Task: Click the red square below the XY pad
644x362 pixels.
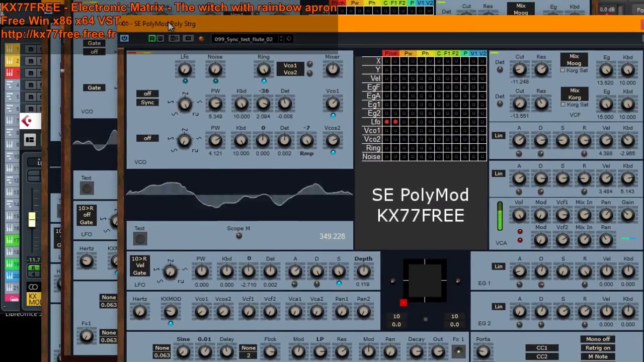Action: tap(403, 303)
